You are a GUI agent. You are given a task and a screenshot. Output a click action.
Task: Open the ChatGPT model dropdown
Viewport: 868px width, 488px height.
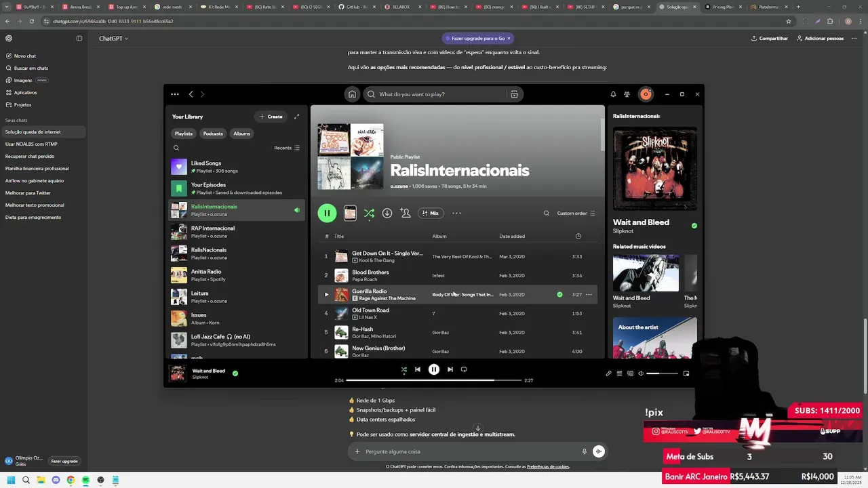[113, 39]
